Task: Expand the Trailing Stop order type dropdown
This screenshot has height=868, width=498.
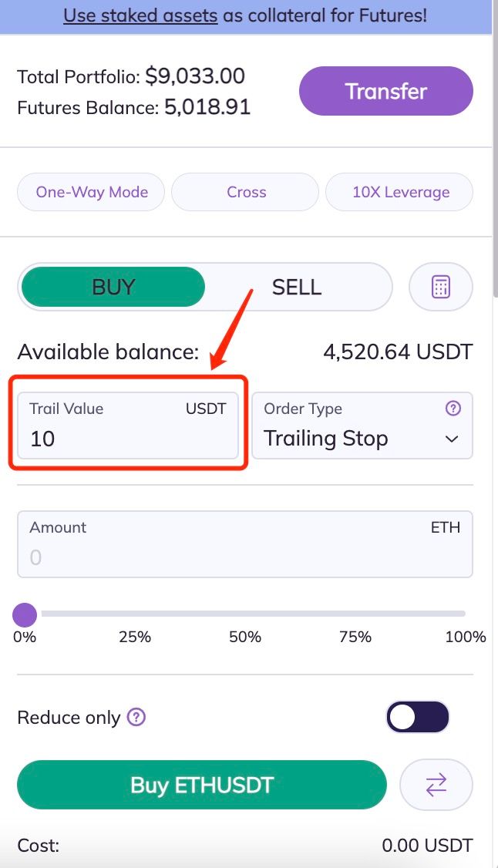Action: 362,426
